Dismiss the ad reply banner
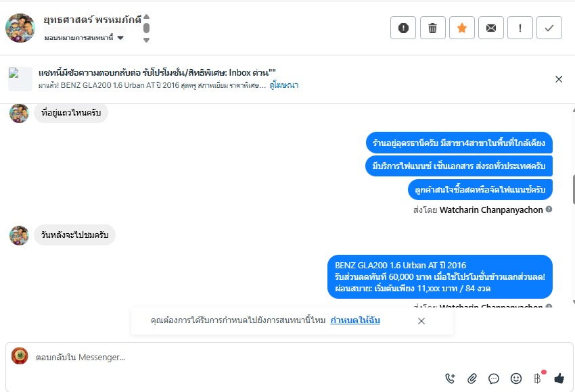The height and width of the screenshot is (392, 575). (559, 79)
